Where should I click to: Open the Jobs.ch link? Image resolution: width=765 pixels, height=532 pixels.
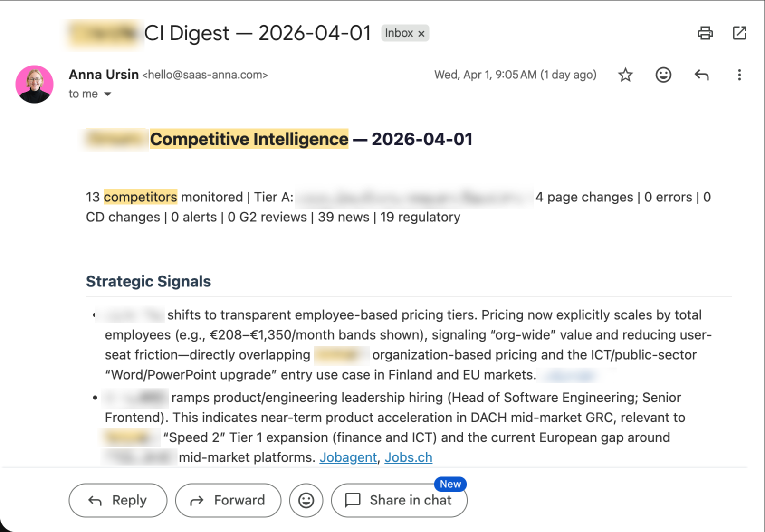click(408, 457)
